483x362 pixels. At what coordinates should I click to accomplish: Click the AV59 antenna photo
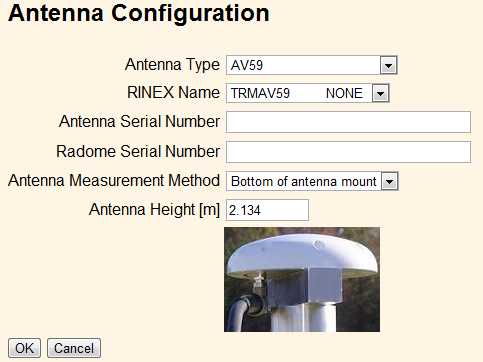click(x=302, y=279)
